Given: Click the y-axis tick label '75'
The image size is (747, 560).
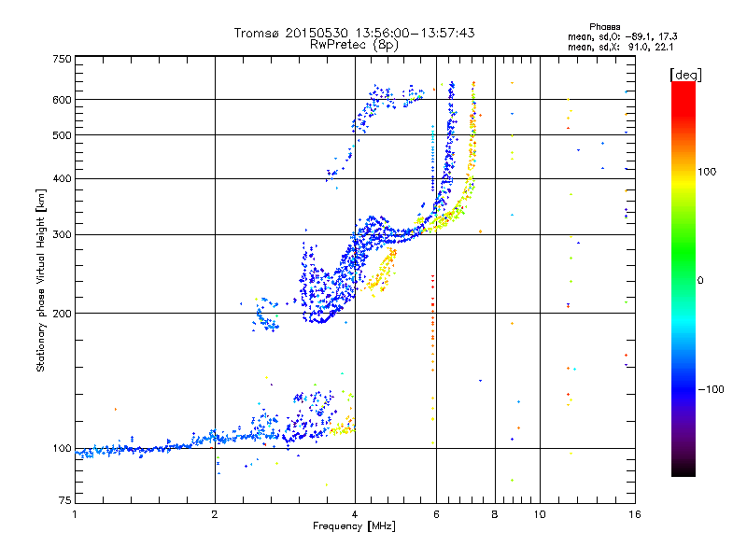Looking at the screenshot, I should point(65,500).
